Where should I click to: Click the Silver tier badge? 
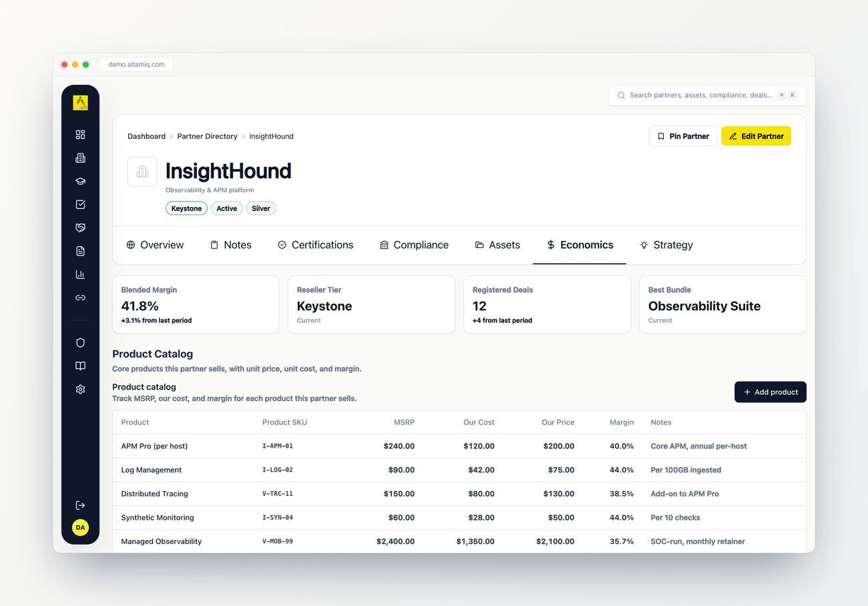pyautogui.click(x=261, y=208)
